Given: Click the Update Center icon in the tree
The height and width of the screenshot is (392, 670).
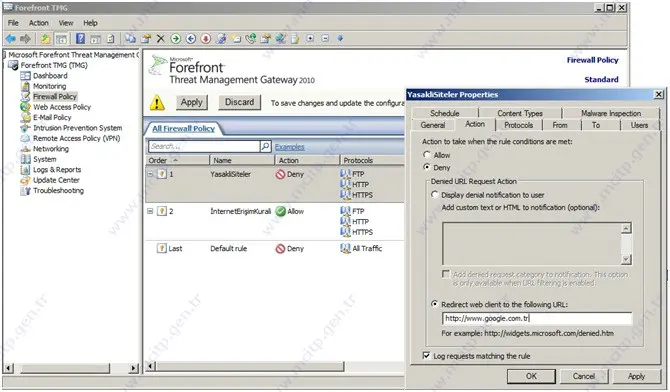Looking at the screenshot, I should pyautogui.click(x=26, y=180).
